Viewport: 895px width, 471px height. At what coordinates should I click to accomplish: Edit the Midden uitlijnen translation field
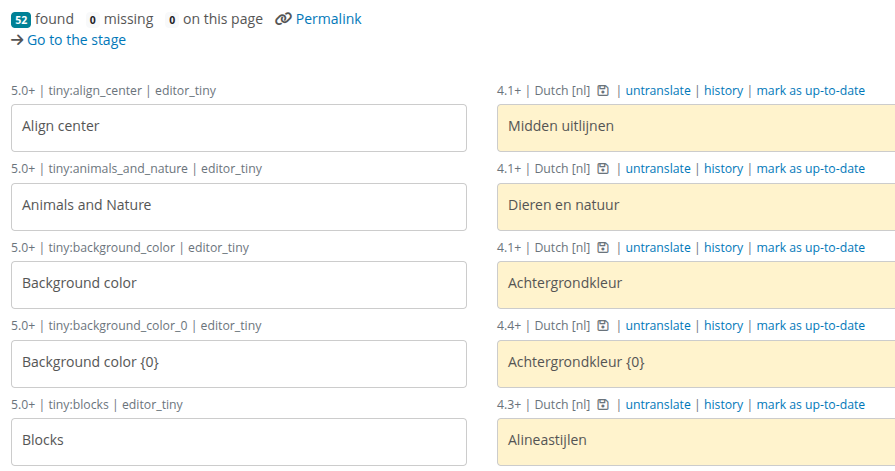(x=696, y=128)
